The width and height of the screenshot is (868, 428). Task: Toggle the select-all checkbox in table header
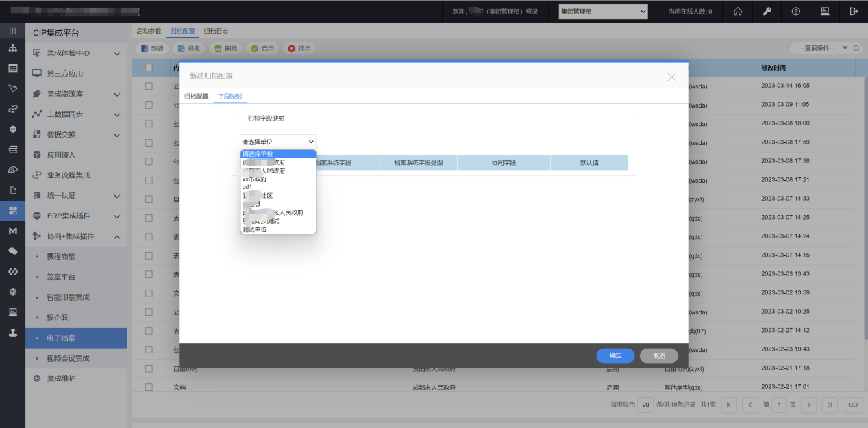click(149, 68)
